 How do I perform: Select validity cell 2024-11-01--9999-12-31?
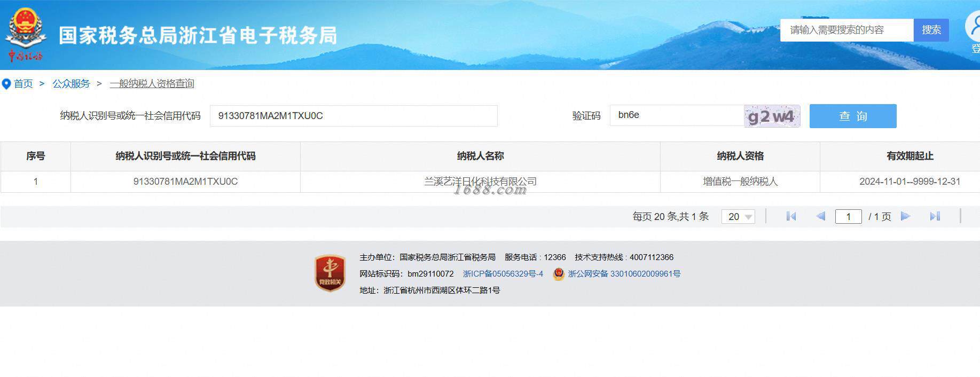(x=910, y=182)
